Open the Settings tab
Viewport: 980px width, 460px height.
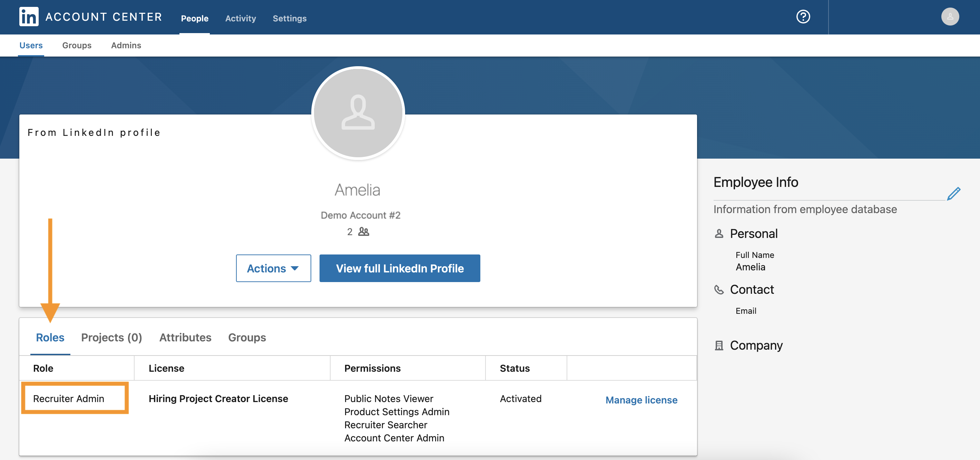click(x=290, y=18)
